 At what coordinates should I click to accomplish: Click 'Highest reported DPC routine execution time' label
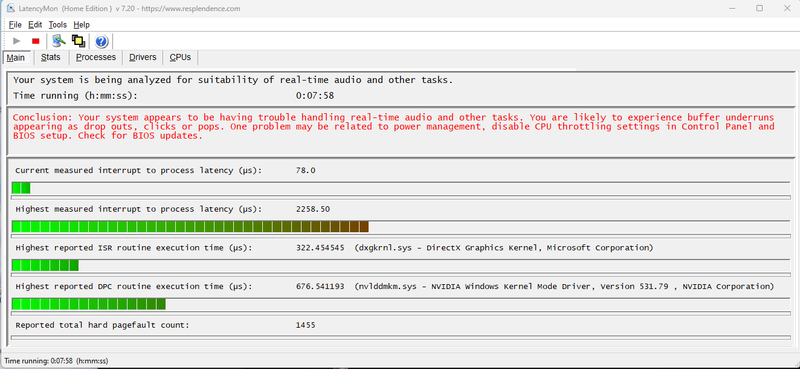(134, 287)
